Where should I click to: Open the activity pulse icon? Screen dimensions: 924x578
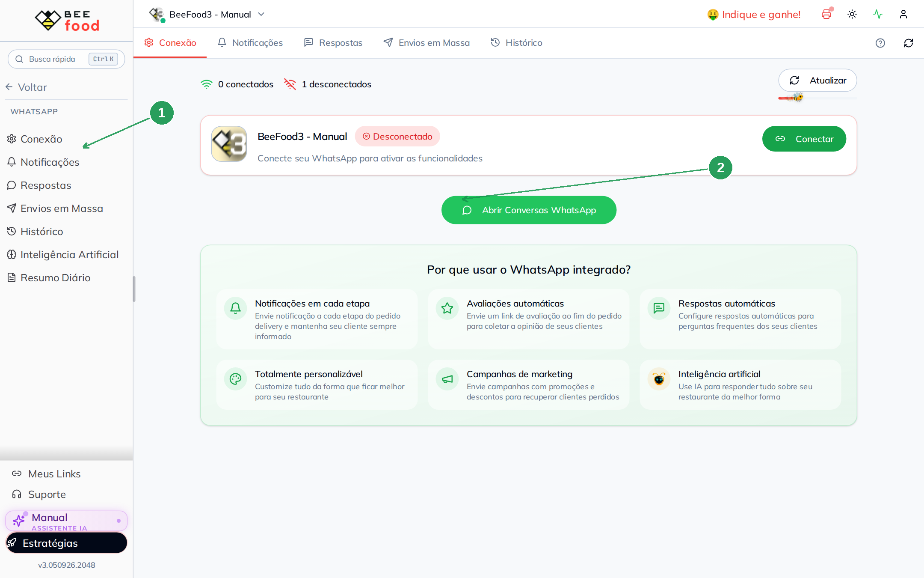coord(878,14)
